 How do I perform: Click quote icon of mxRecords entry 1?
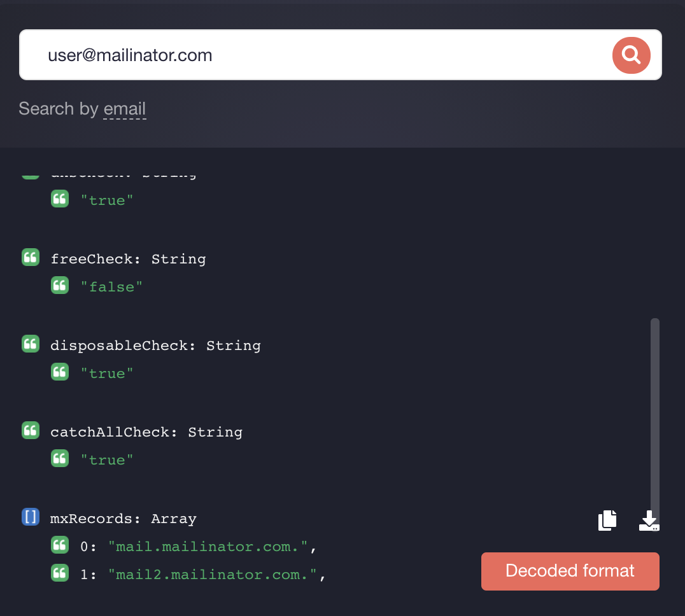click(60, 573)
